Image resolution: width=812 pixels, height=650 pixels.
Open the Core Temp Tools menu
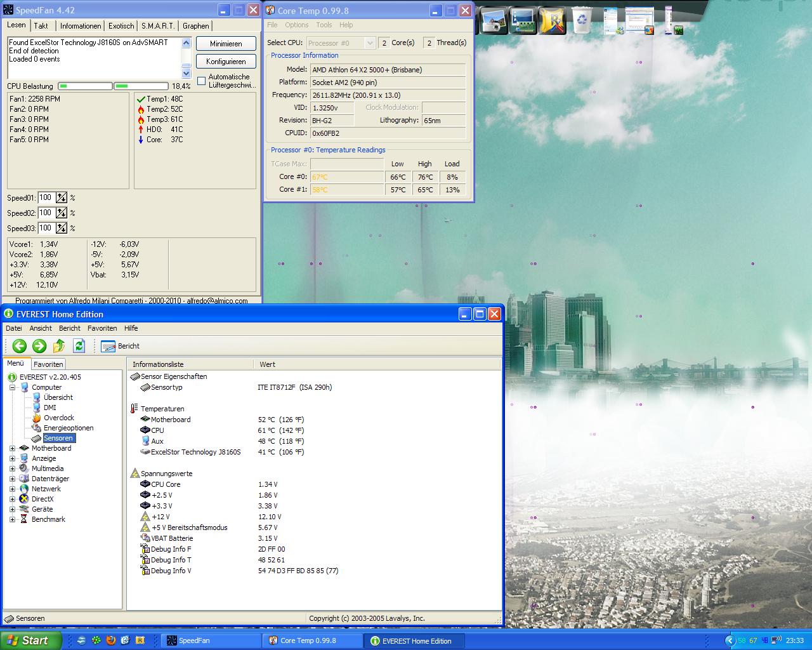tap(324, 25)
